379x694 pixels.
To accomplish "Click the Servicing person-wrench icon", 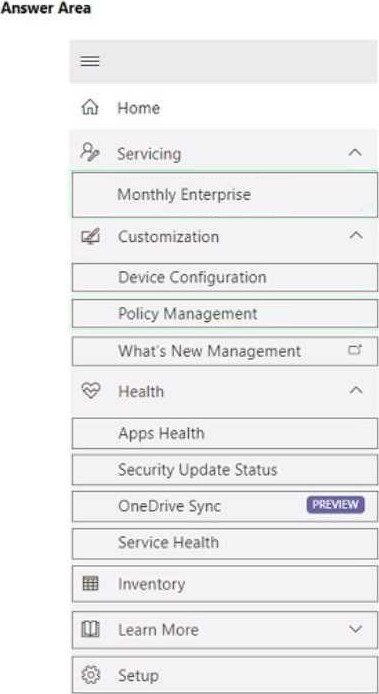I will click(90, 153).
